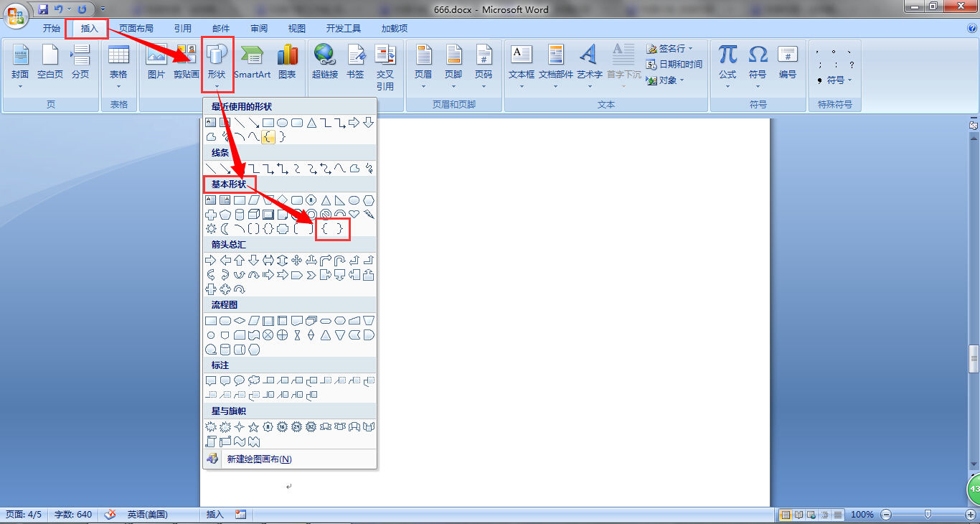Select the highlighted left brace in recent shapes
Viewport: 980px width, 524px height.
pyautogui.click(x=268, y=137)
